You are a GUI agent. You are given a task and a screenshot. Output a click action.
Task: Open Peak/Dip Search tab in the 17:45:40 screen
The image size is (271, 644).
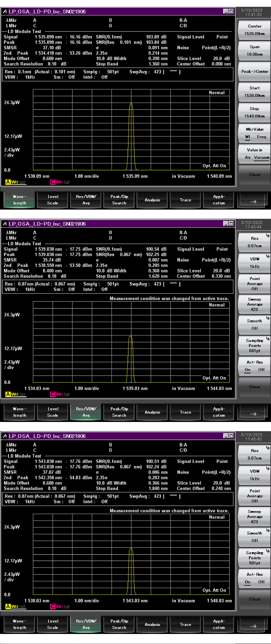pos(119,624)
